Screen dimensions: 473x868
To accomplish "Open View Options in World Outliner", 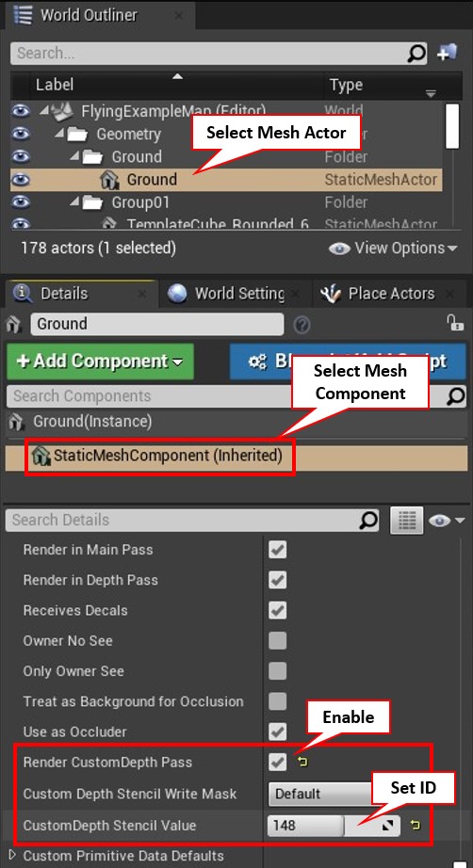I will pyautogui.click(x=393, y=248).
